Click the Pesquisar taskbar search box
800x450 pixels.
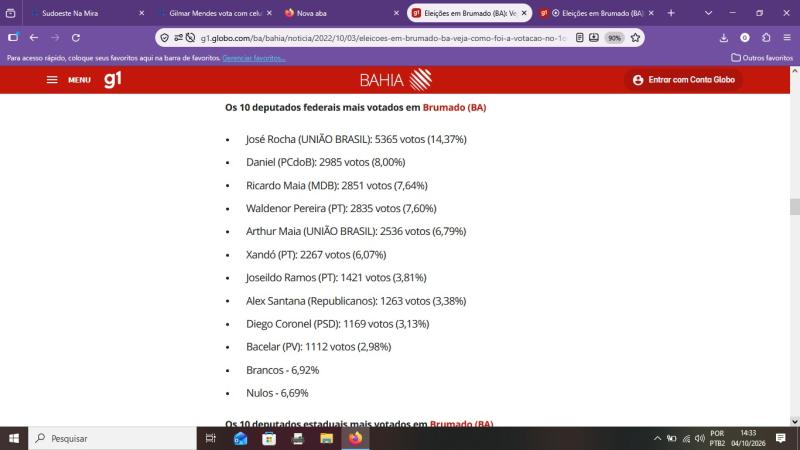coord(112,438)
